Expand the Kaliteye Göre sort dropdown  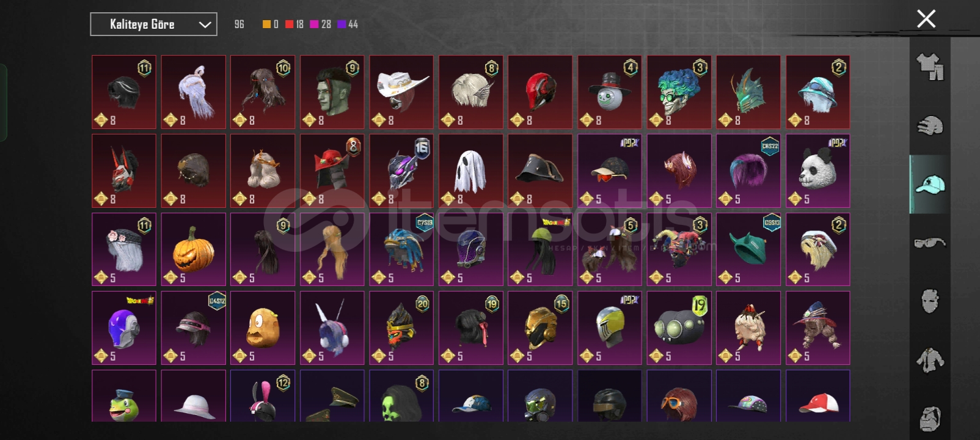pos(153,24)
